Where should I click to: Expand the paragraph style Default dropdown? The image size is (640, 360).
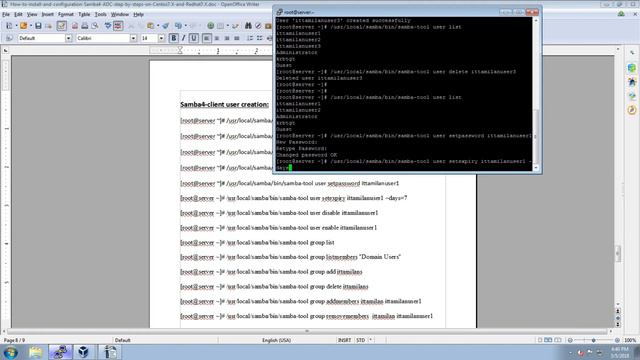[68, 38]
